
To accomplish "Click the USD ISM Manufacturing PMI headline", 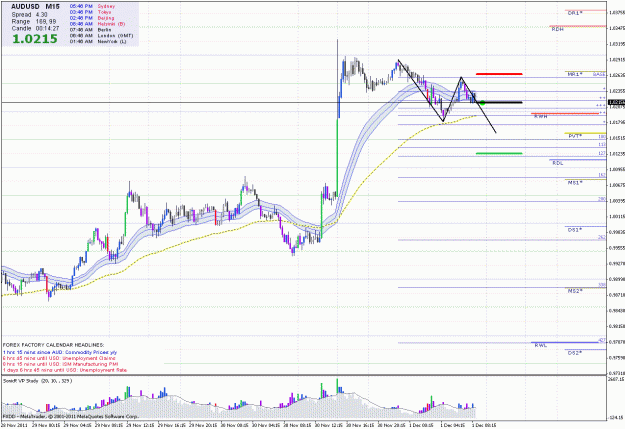I will (60, 364).
